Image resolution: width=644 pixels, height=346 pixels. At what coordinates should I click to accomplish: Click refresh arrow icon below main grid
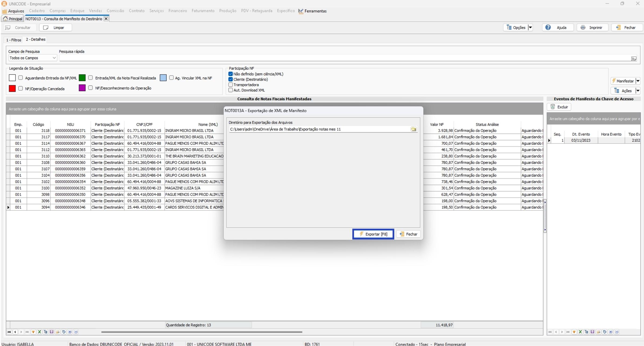pos(64,332)
